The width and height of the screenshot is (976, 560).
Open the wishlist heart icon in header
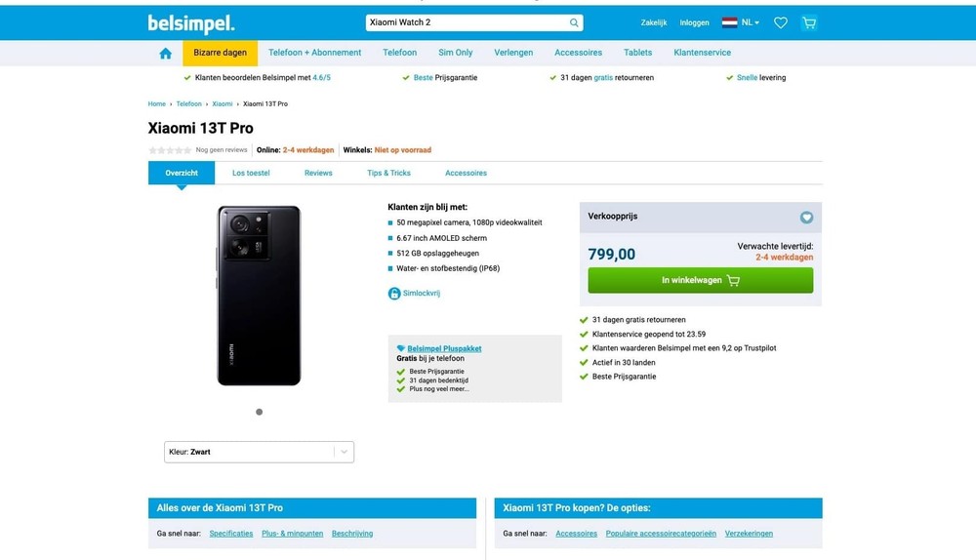pyautogui.click(x=781, y=22)
